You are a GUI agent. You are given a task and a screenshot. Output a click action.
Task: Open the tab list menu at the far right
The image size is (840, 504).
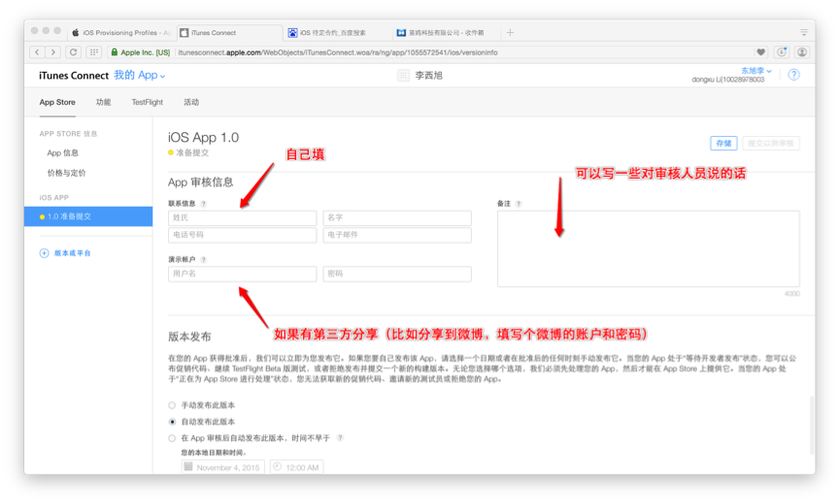[803, 33]
